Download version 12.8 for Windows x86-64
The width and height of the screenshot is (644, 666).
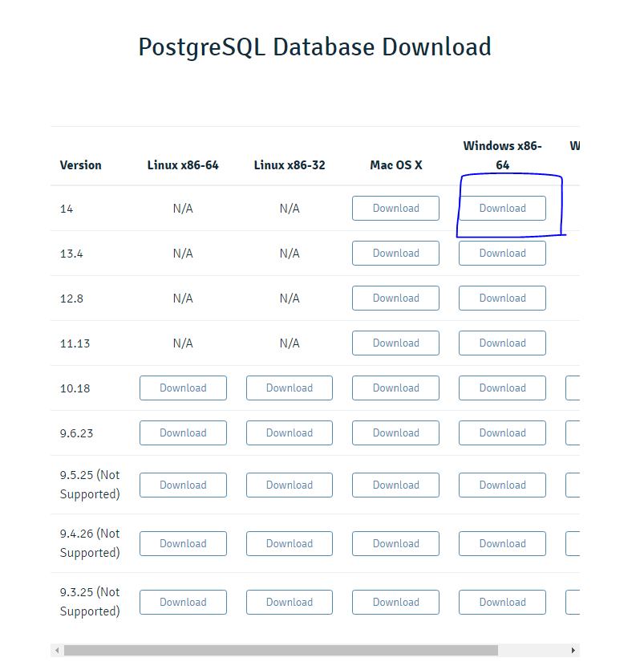[x=502, y=298]
